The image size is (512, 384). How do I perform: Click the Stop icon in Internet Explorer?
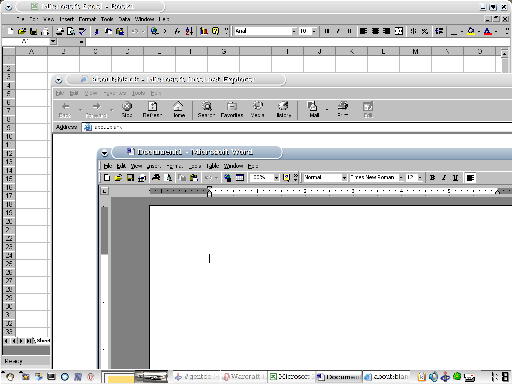click(x=127, y=109)
